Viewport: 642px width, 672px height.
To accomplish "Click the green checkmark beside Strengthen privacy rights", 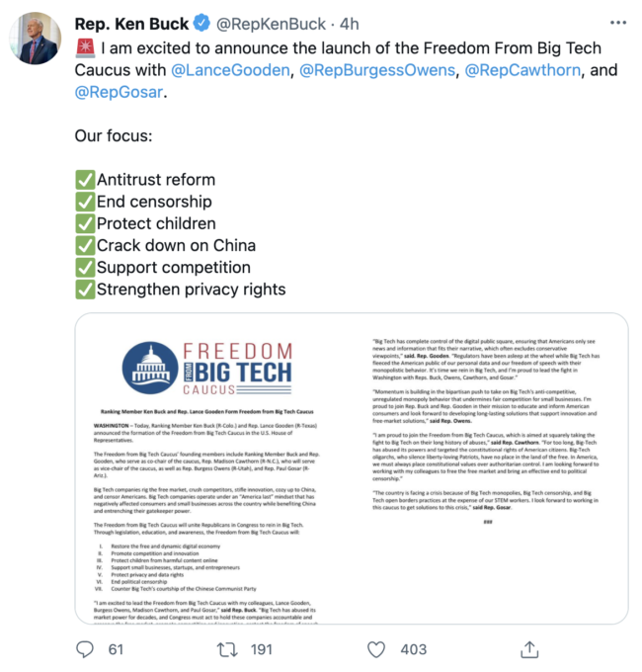I will pyautogui.click(x=85, y=289).
